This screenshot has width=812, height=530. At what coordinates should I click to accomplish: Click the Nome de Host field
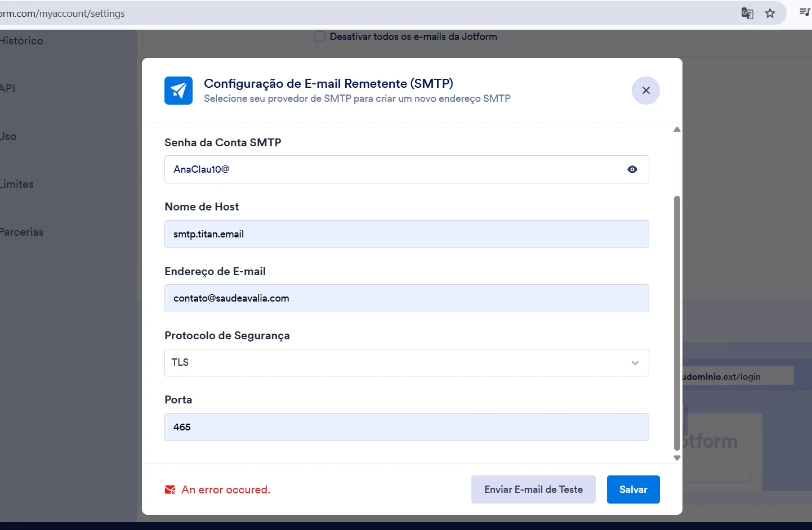click(407, 234)
